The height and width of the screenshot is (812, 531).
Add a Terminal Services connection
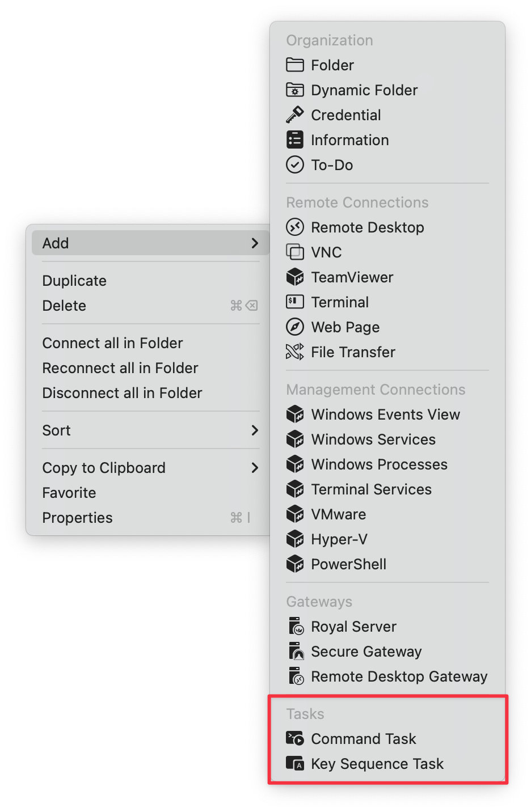pyautogui.click(x=387, y=489)
